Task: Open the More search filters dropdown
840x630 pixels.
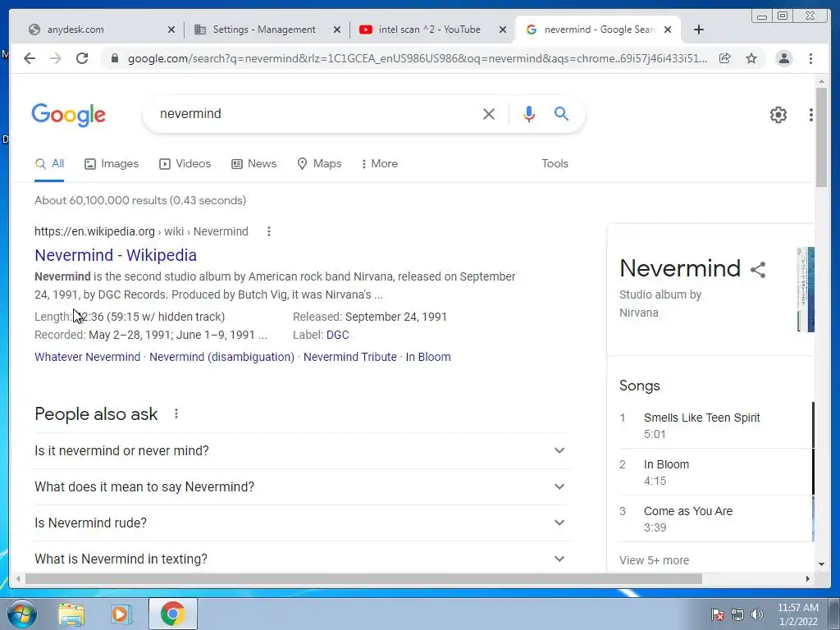Action: click(379, 164)
